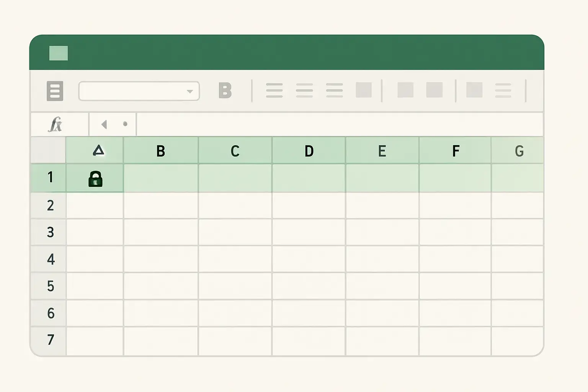The width and height of the screenshot is (588, 392).
Task: Select the row 7 header
Action: pyautogui.click(x=50, y=340)
